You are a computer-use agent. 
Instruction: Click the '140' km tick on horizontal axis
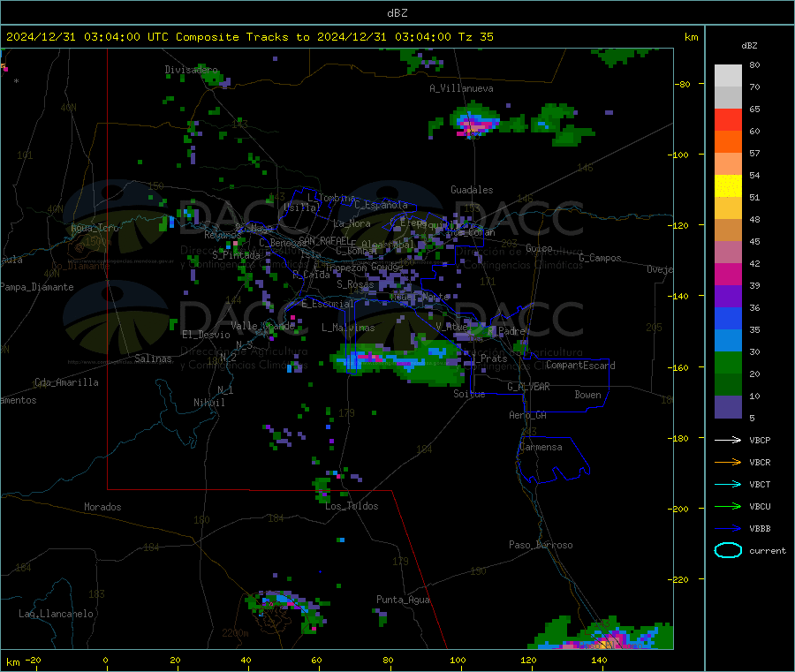click(x=599, y=660)
